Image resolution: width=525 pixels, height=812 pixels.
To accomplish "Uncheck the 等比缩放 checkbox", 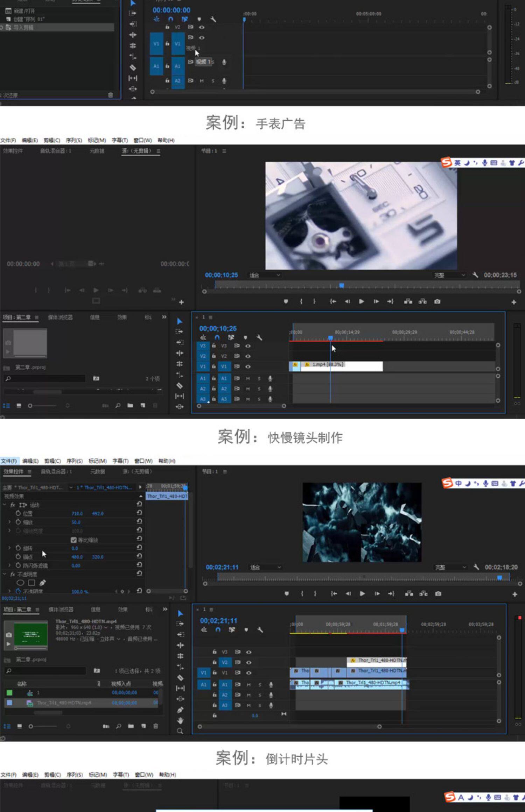I will click(x=73, y=540).
